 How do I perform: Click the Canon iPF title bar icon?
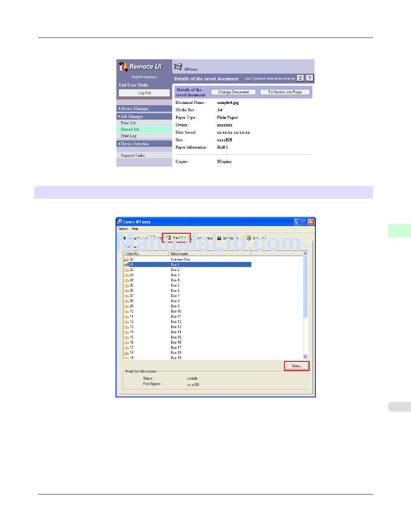(120, 222)
